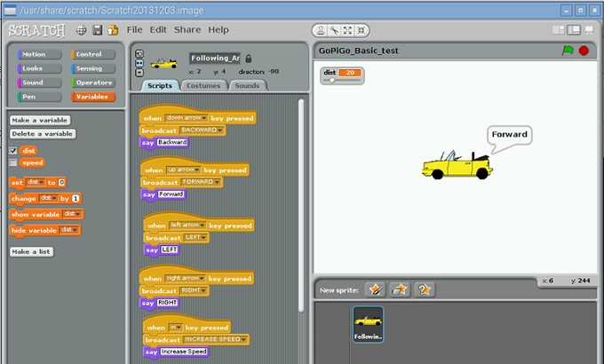The image size is (604, 364).
Task: Switch to the Costumes tab
Action: (x=203, y=85)
